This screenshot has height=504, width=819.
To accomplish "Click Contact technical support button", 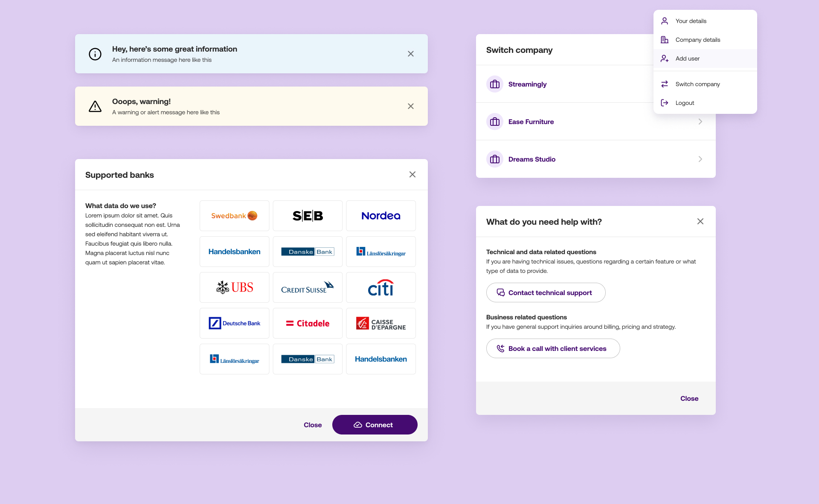I will (x=546, y=293).
